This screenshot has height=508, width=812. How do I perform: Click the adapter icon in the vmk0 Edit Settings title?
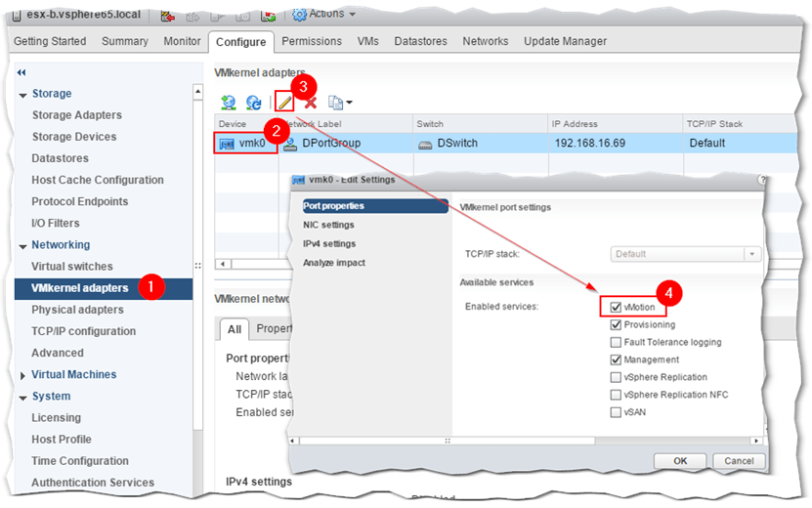(x=298, y=180)
